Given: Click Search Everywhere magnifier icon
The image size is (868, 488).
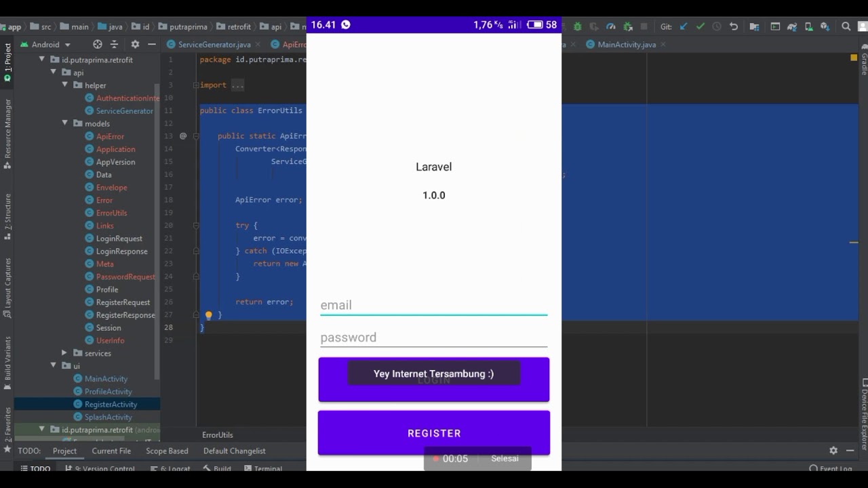Looking at the screenshot, I should coord(846,26).
